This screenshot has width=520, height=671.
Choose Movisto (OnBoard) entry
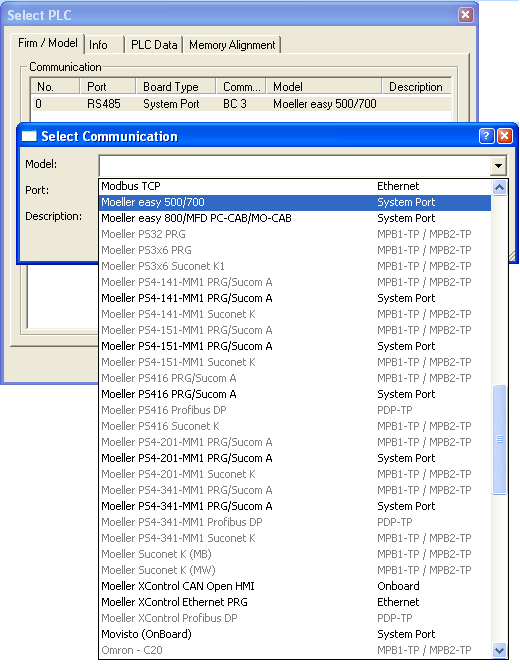click(295, 634)
